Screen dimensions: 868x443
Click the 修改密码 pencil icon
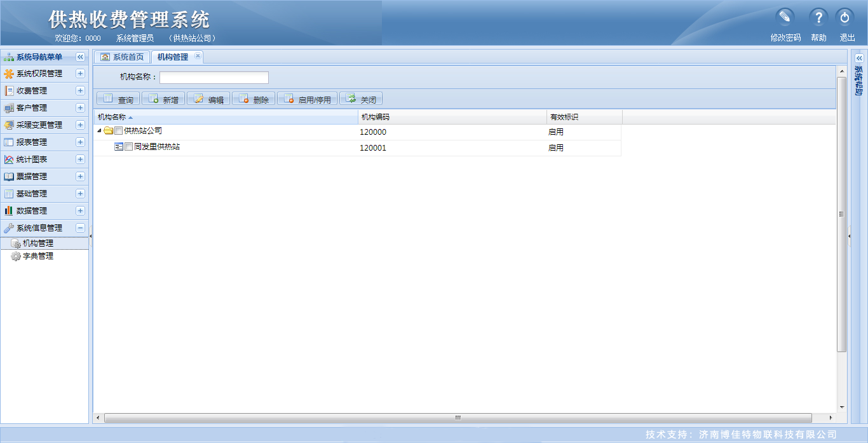coord(785,17)
